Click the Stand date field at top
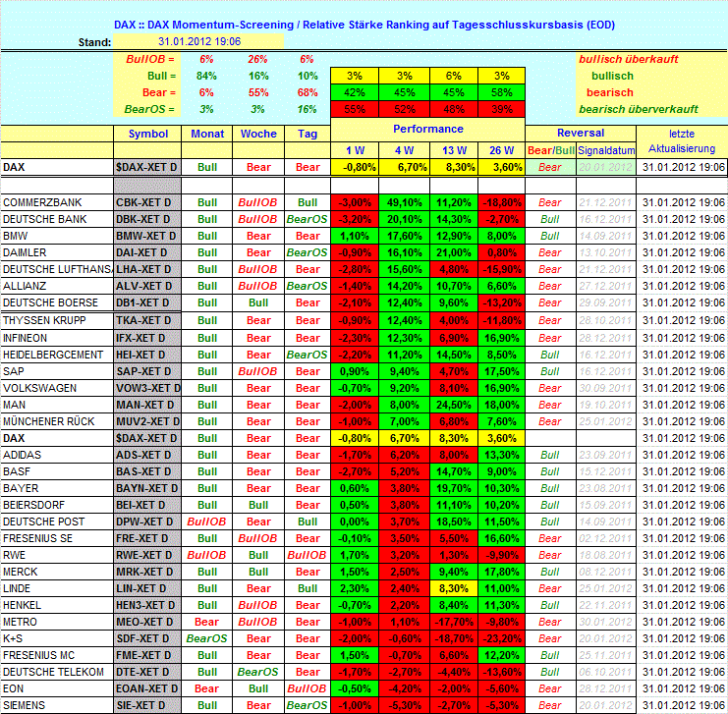This screenshot has height=714, width=728. (199, 42)
